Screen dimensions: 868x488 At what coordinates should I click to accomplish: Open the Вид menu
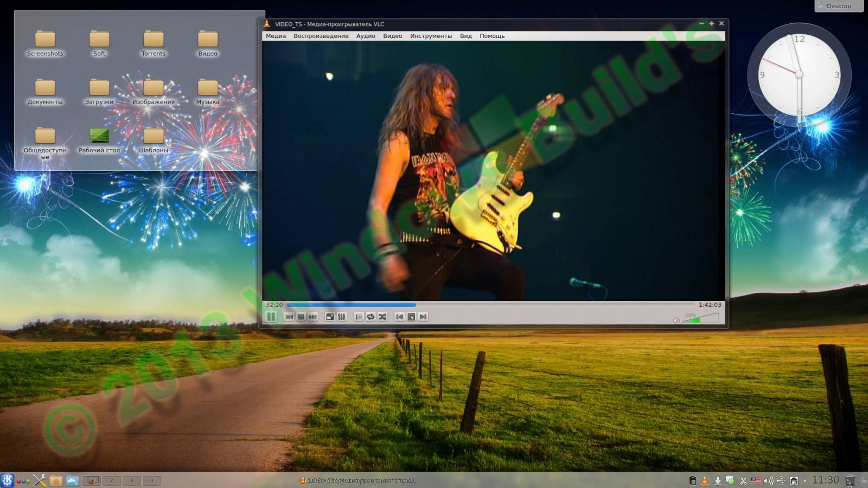point(466,36)
